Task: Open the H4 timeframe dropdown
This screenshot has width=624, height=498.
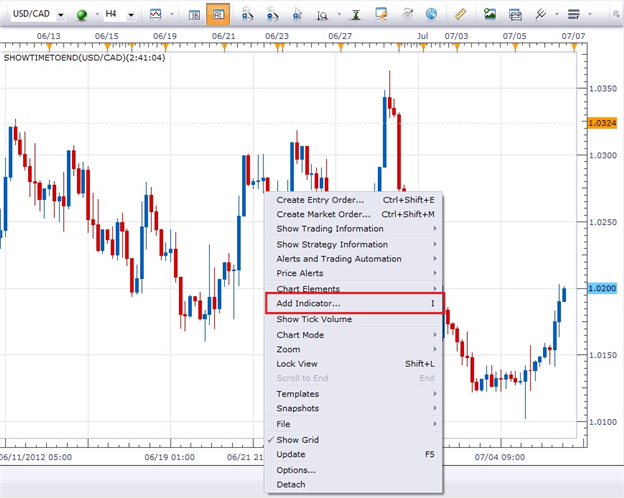Action: [131, 15]
